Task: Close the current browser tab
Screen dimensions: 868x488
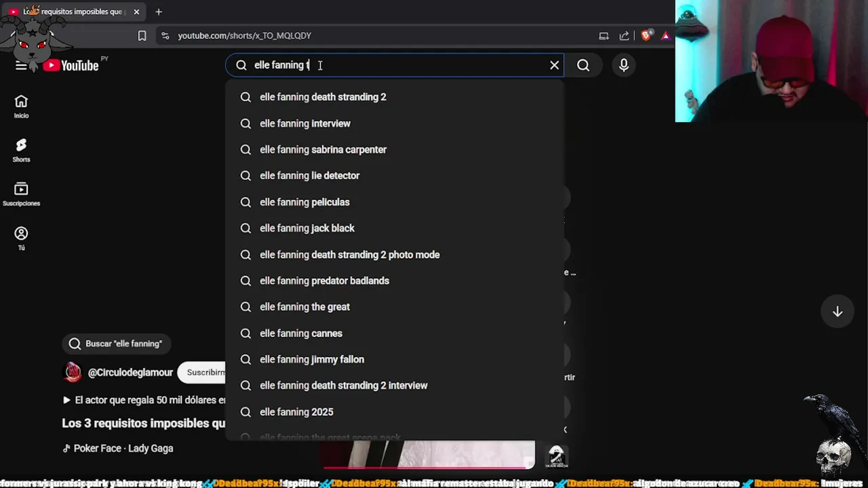Action: point(136,12)
